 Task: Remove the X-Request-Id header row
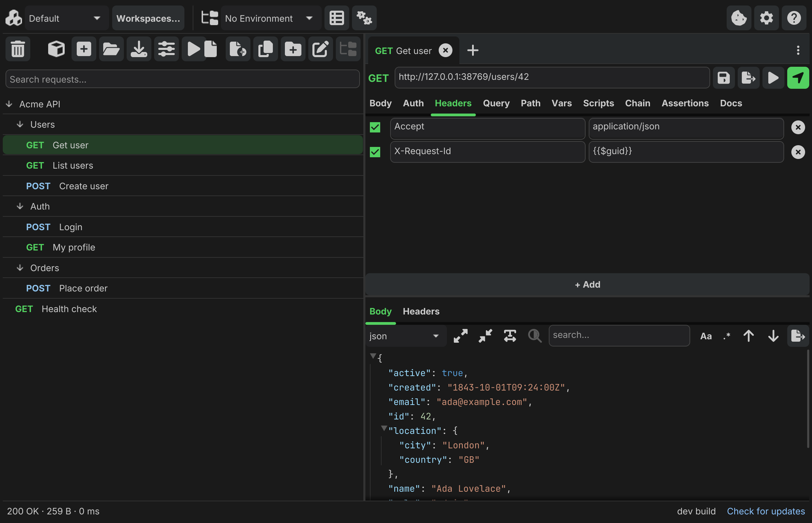pos(798,152)
